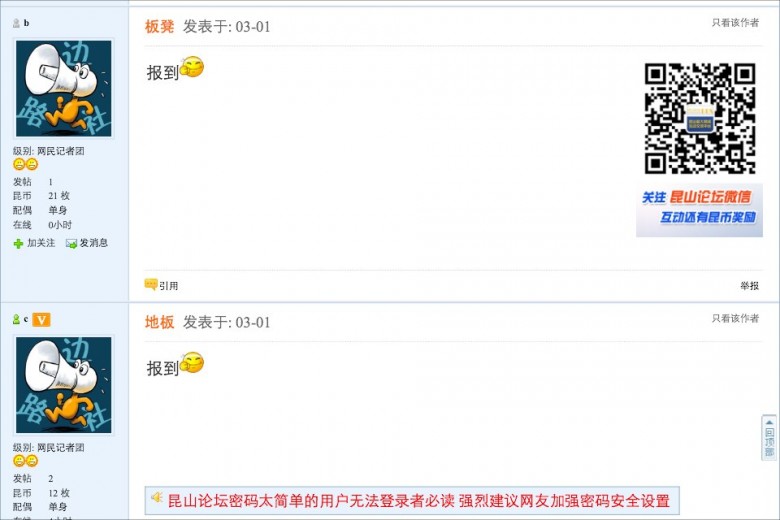Click the 举报 report link
Viewport: 780px width, 520px height.
[750, 286]
